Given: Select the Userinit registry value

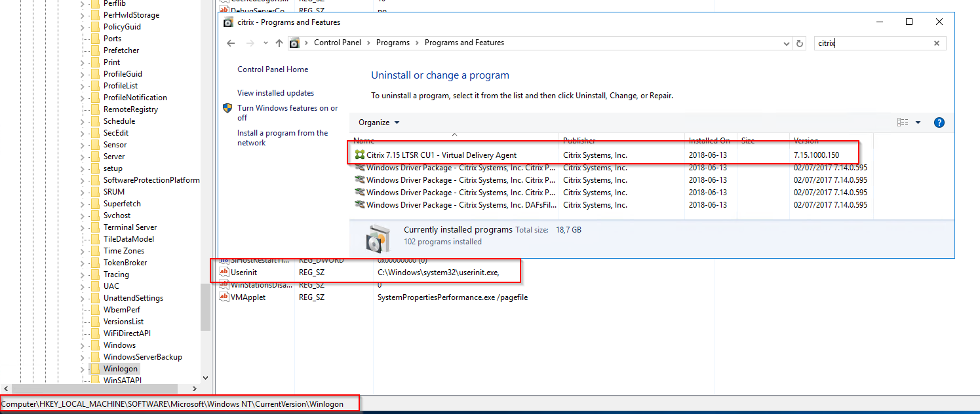Looking at the screenshot, I should tap(245, 273).
